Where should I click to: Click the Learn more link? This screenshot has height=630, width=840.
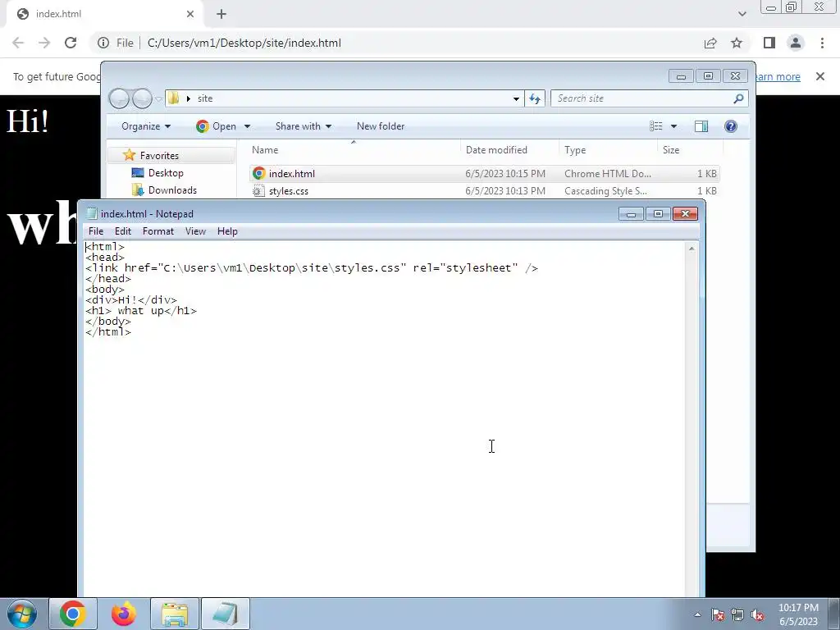coord(778,76)
